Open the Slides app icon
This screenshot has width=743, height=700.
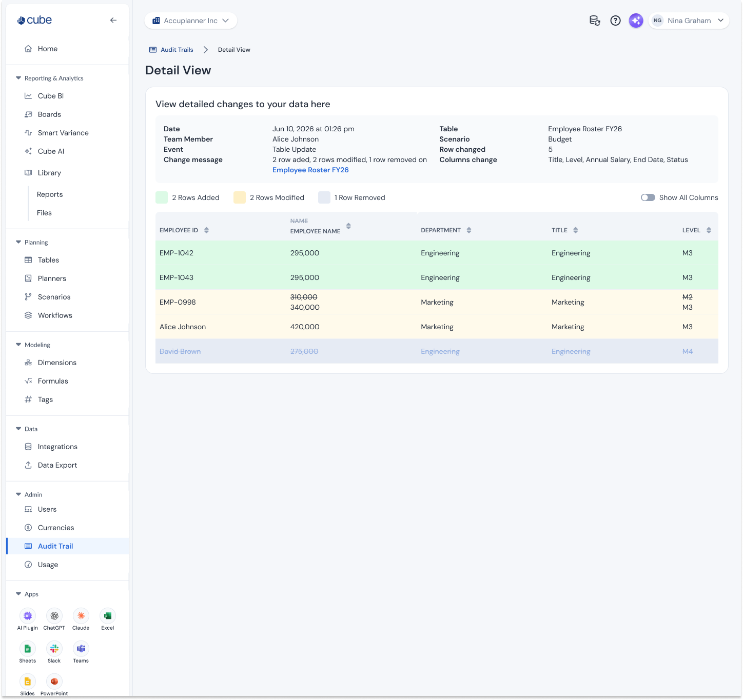coord(28,682)
